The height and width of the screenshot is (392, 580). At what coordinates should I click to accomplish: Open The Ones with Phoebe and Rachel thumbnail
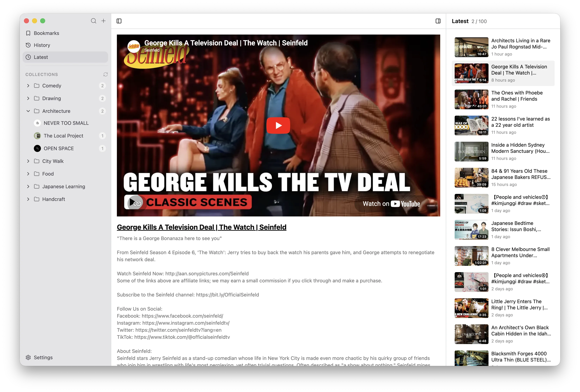(471, 99)
